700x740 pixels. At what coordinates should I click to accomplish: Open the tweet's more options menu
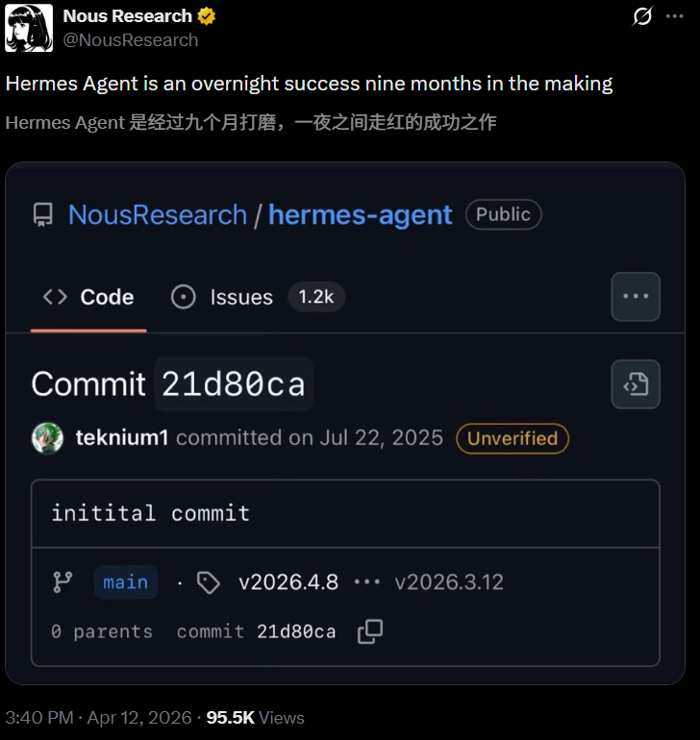pos(677,16)
